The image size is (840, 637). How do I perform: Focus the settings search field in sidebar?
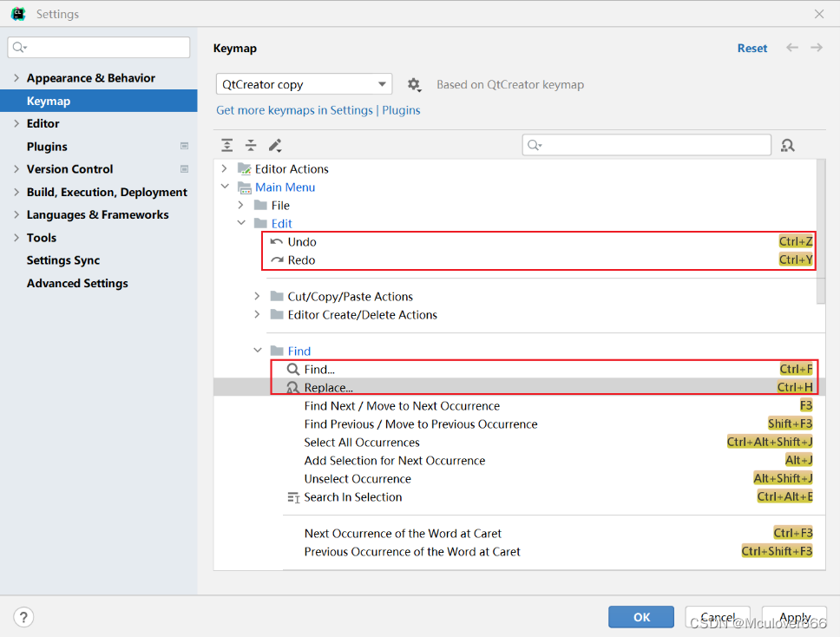click(x=99, y=47)
